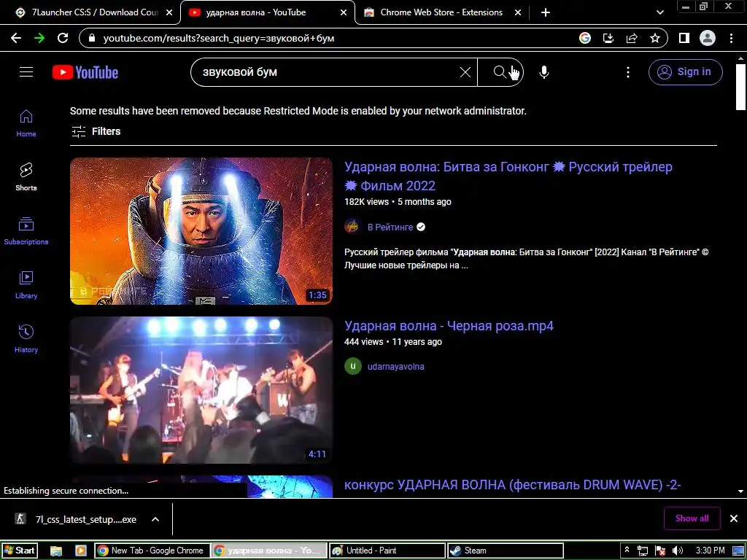Open the Filters panel
The height and width of the screenshot is (560, 747).
pyautogui.click(x=96, y=131)
